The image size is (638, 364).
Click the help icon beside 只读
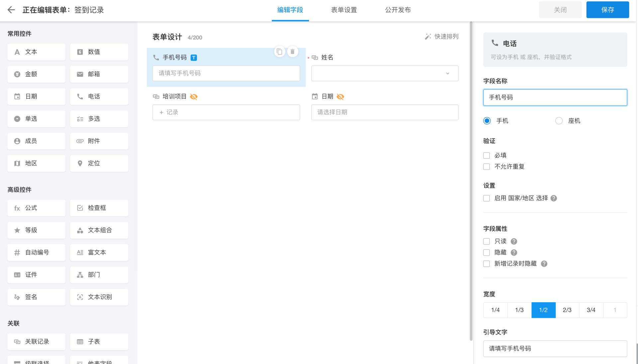[514, 241]
